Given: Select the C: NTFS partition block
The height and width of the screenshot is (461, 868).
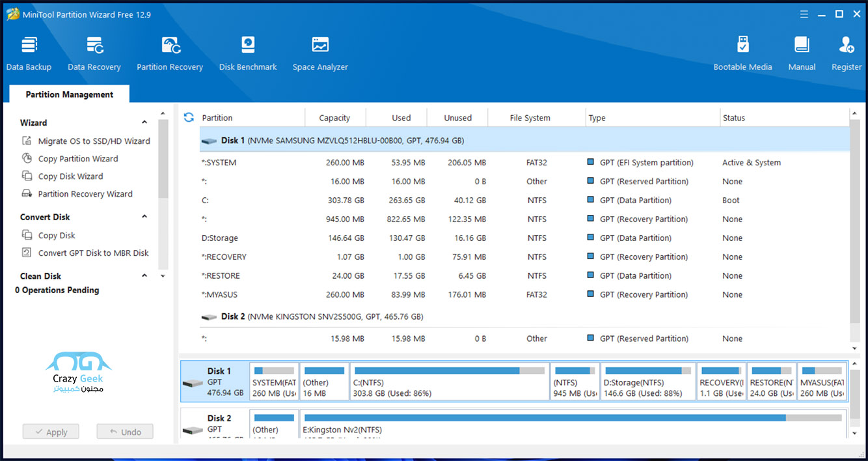Looking at the screenshot, I should pyautogui.click(x=449, y=383).
